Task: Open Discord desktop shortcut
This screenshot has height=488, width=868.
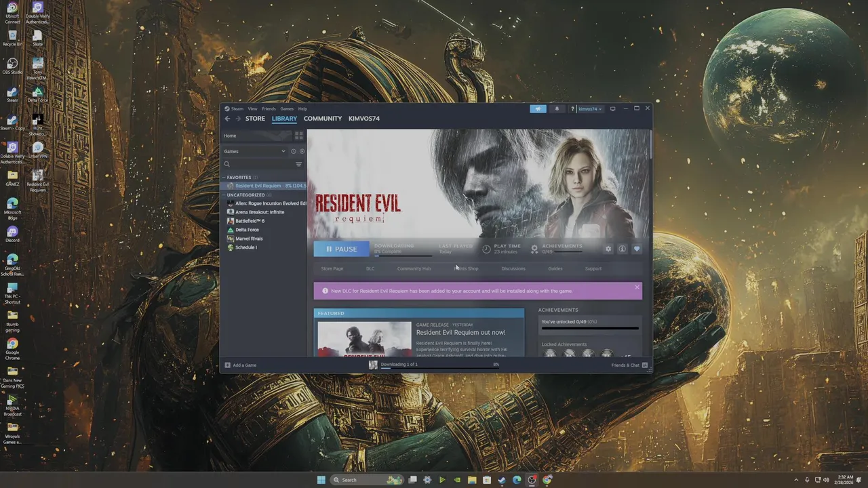Action: pos(12,235)
